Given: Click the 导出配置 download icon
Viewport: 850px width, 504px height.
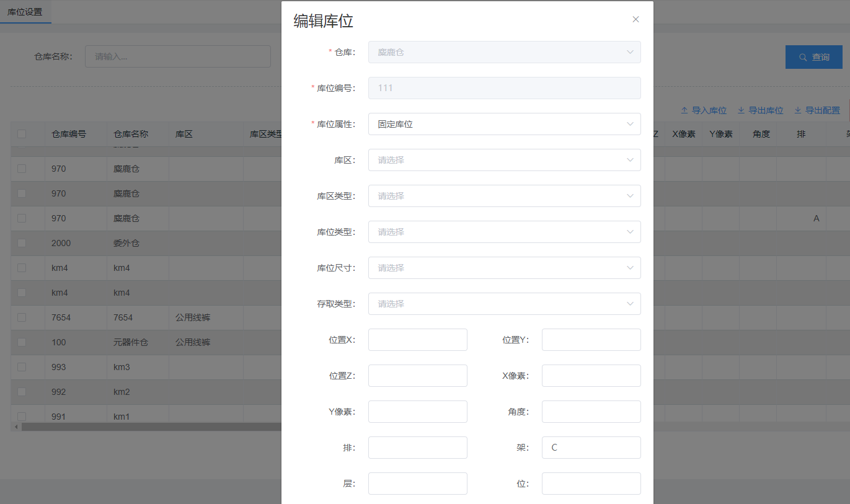Looking at the screenshot, I should coord(798,110).
